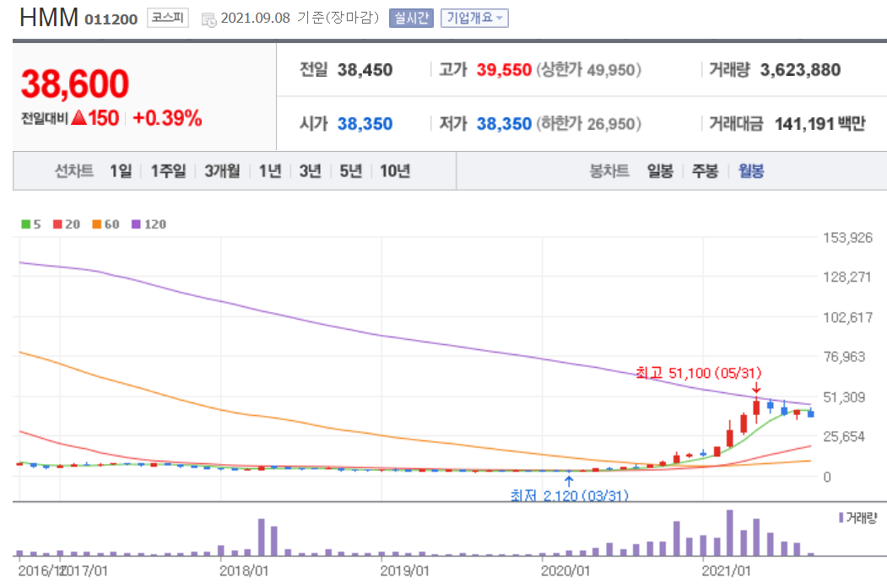This screenshot has width=887, height=588.
Task: Switch to 월봉 monthly candle chart
Action: (751, 170)
